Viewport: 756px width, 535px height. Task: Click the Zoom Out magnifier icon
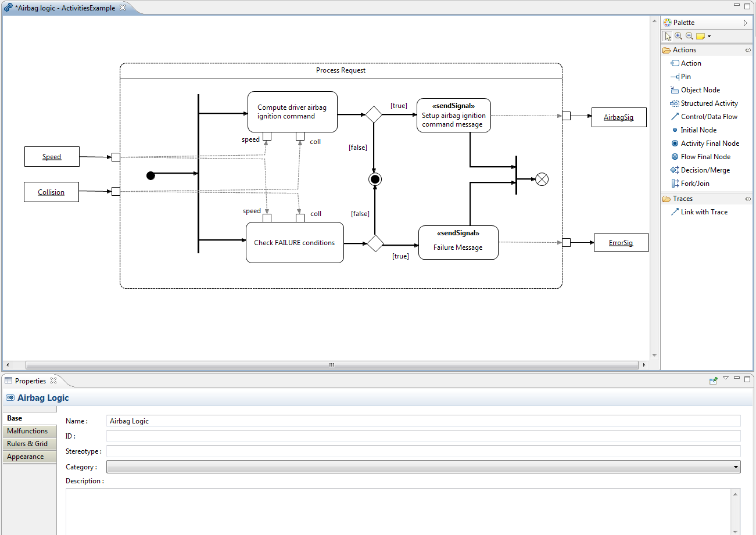click(x=689, y=36)
